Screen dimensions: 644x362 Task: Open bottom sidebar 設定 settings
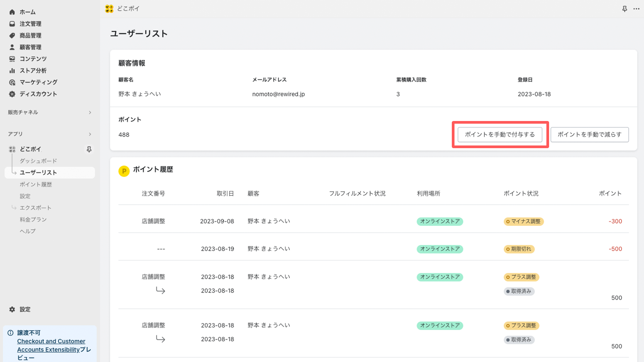[25, 309]
